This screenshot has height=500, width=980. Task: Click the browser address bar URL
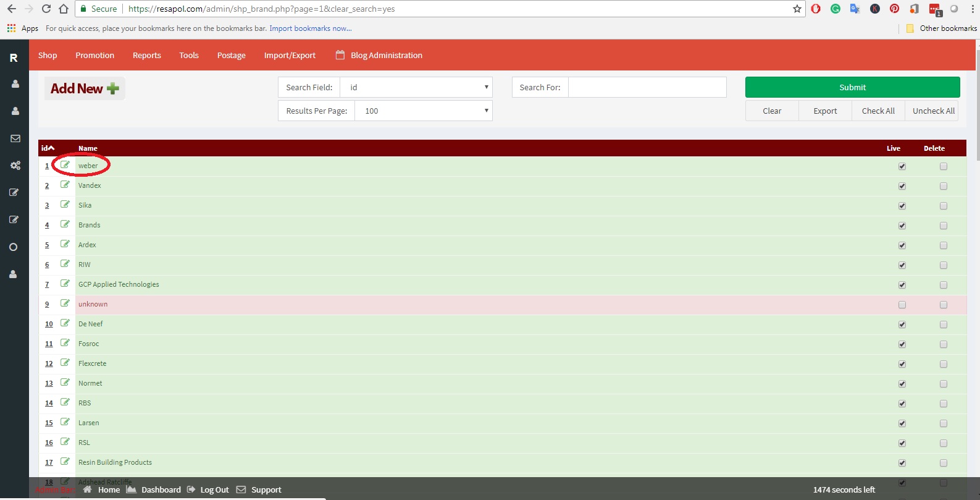tap(261, 9)
